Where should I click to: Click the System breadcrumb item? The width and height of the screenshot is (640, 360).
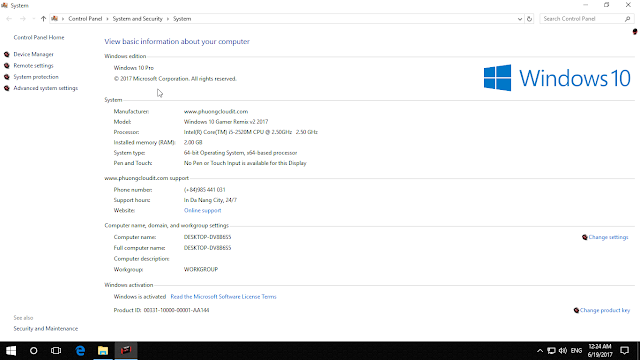[182, 19]
